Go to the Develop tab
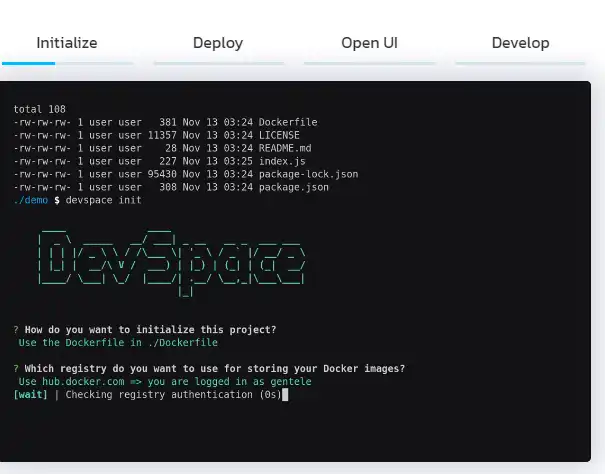The image size is (605, 474). [521, 43]
